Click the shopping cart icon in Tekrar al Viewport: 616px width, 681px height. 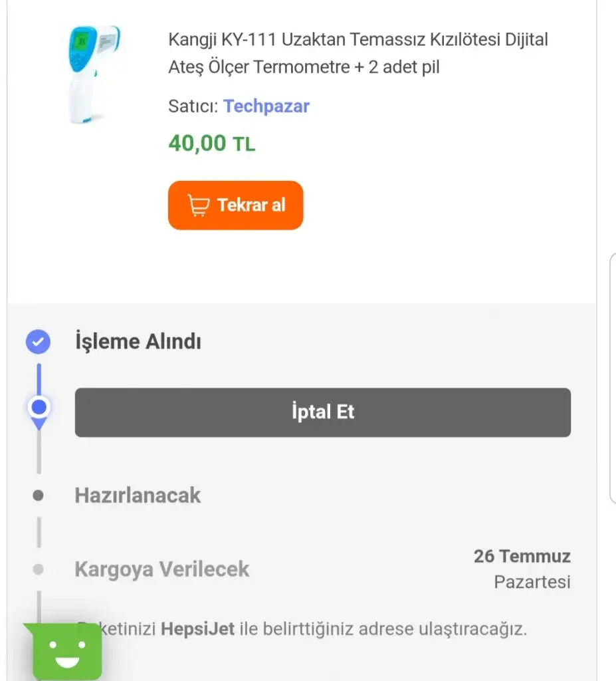coord(198,205)
